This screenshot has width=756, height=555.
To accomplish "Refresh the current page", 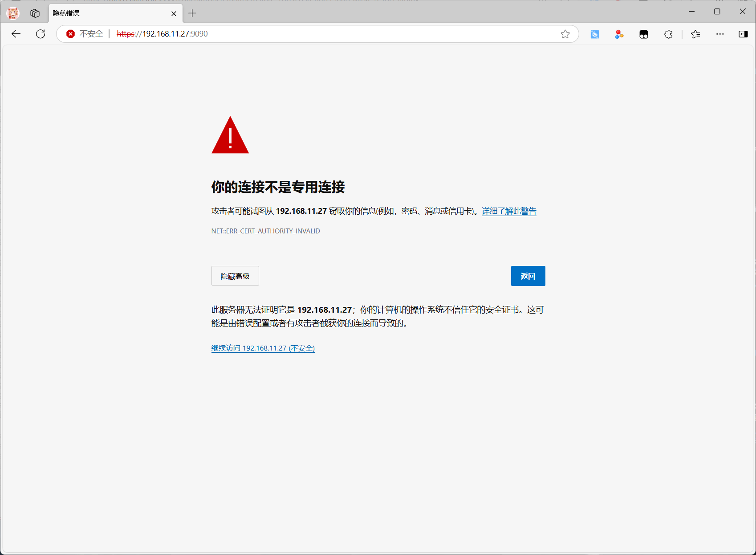I will [41, 34].
